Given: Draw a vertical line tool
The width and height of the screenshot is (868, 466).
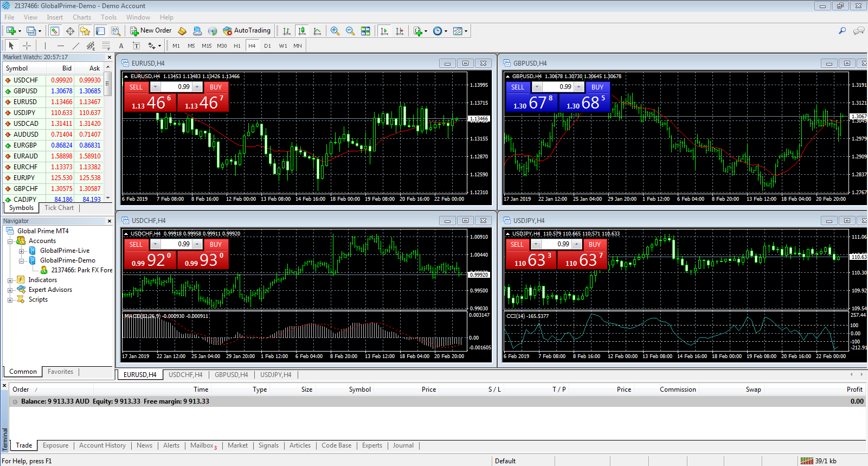Looking at the screenshot, I should pos(45,46).
